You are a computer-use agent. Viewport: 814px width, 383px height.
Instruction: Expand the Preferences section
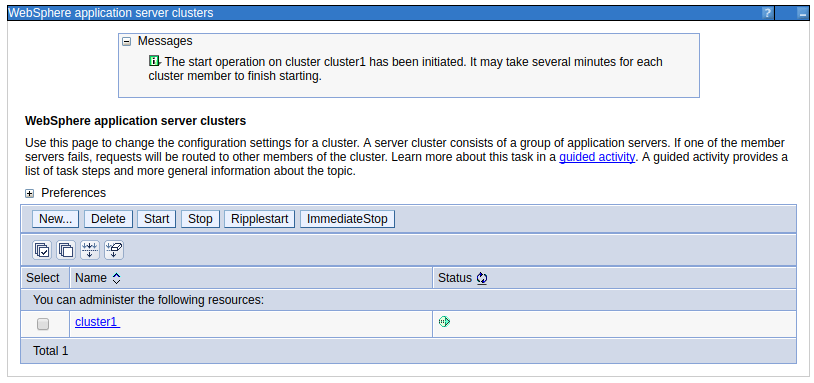pyautogui.click(x=30, y=194)
